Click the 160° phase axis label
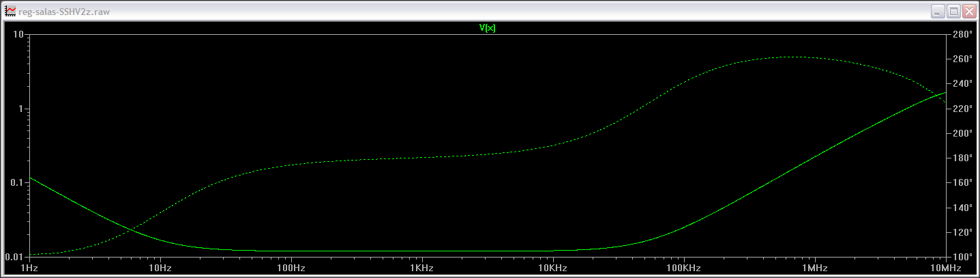 pyautogui.click(x=963, y=183)
